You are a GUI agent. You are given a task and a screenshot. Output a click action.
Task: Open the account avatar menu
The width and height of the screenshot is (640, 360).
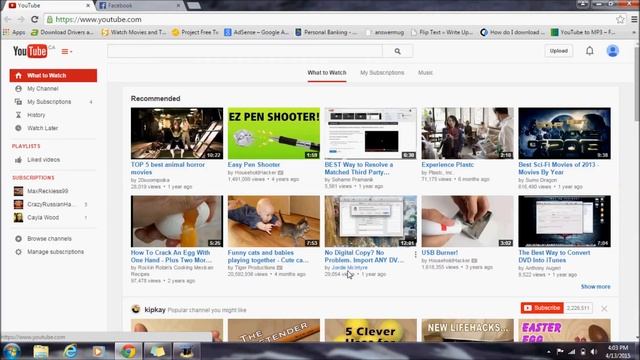tap(612, 51)
